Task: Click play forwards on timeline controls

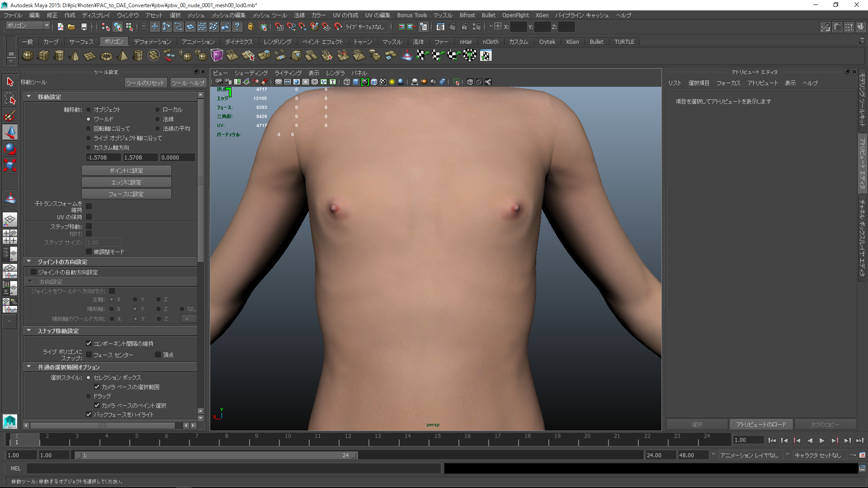Action: 822,441
